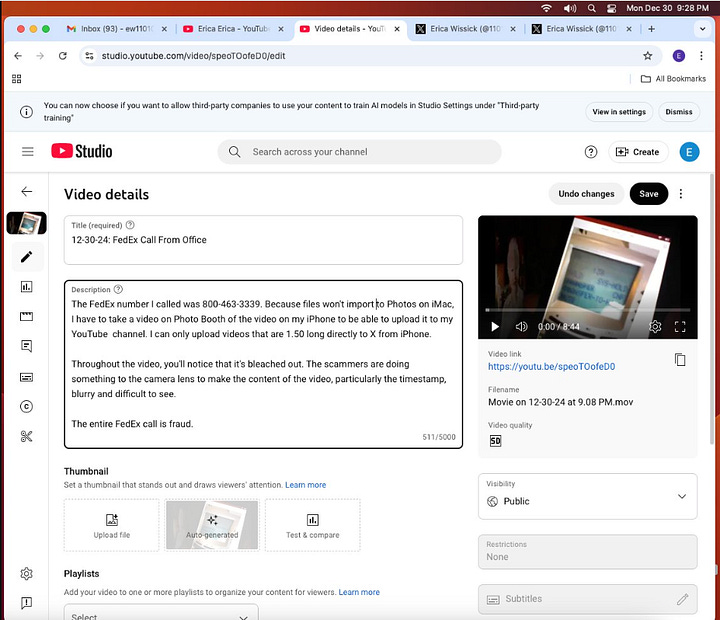Open the Help question mark icon
The image size is (720, 620).
click(x=591, y=152)
